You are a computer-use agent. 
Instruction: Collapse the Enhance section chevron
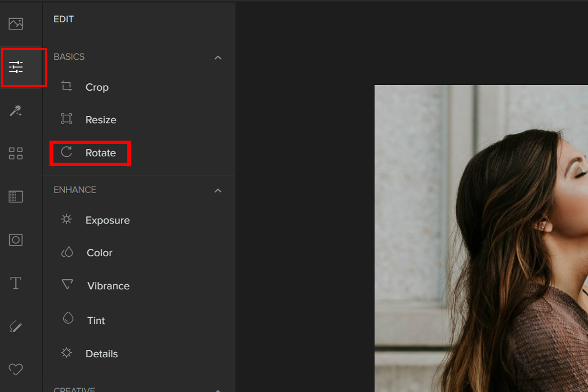point(218,191)
